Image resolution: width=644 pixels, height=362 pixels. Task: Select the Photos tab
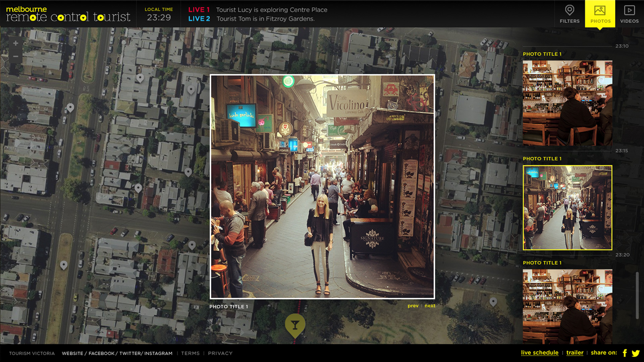click(600, 14)
